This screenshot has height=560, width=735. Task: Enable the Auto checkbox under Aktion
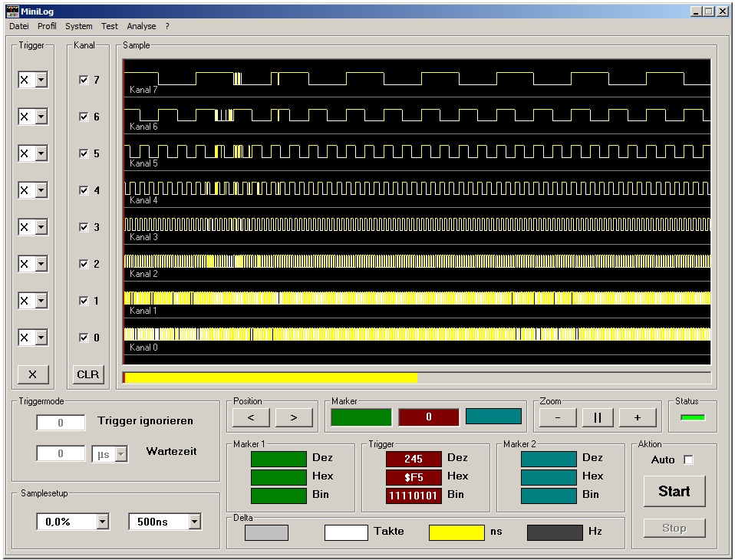click(x=688, y=460)
